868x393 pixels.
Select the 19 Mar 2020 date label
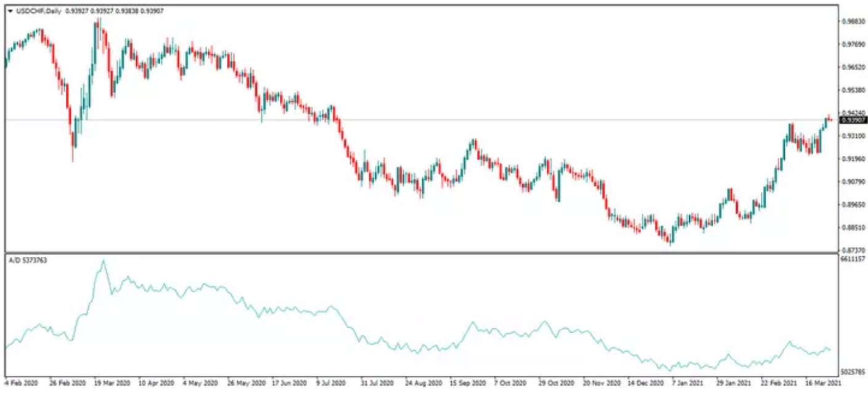point(111,382)
